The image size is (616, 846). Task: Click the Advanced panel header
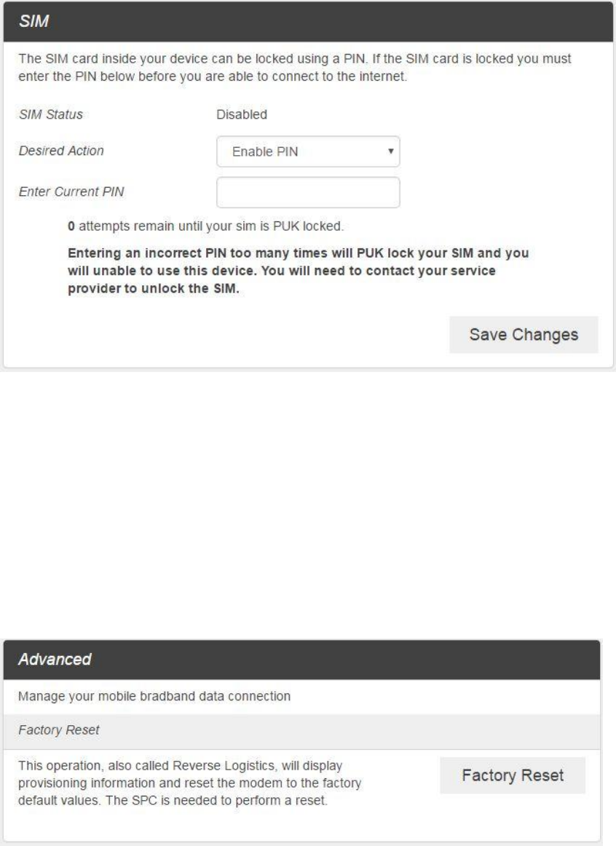(301, 660)
